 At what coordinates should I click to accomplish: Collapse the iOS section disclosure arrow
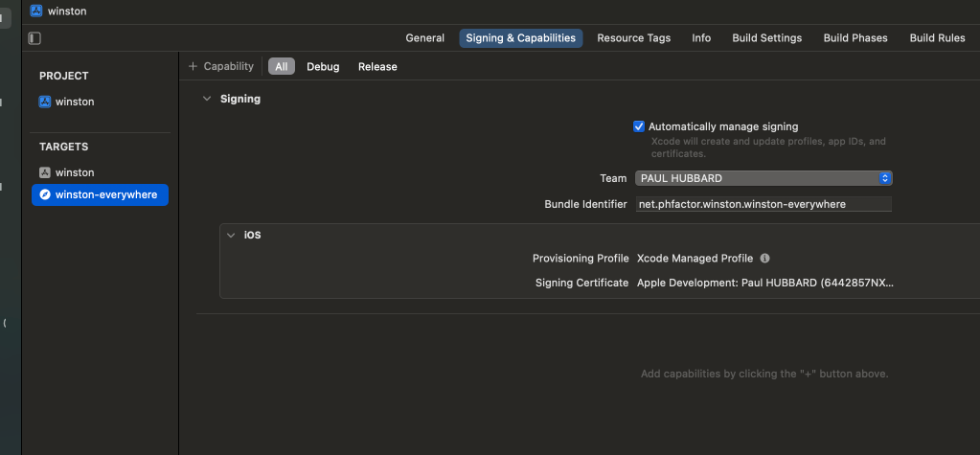coord(230,235)
